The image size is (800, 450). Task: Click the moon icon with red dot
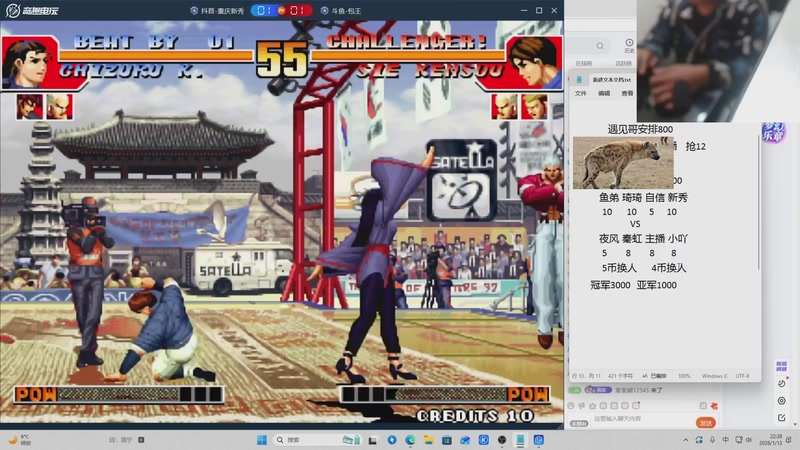[x=782, y=383]
